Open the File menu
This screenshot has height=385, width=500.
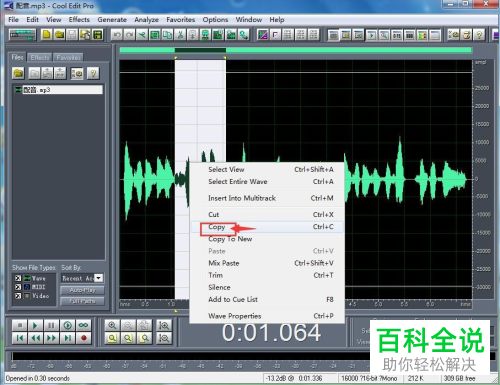(13, 20)
